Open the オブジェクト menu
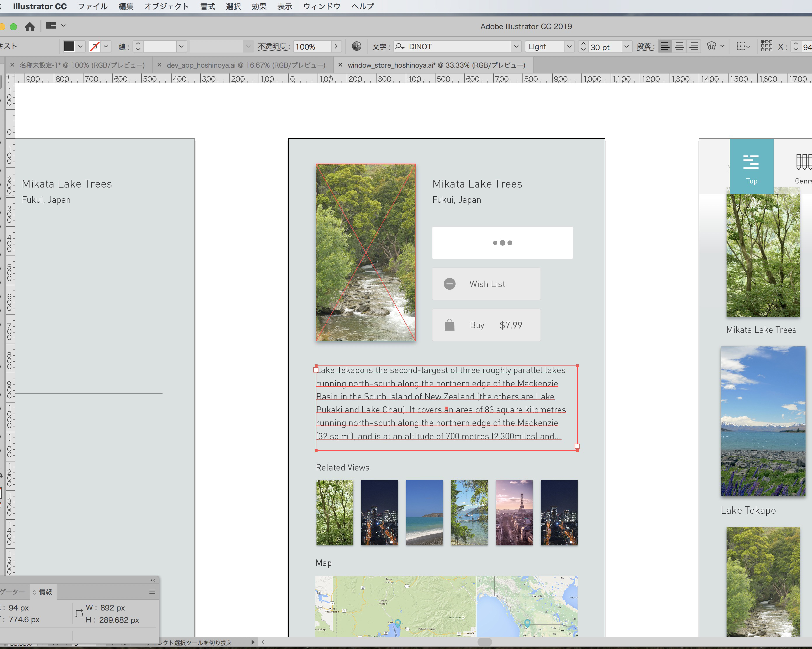The width and height of the screenshot is (812, 649). coord(166,6)
